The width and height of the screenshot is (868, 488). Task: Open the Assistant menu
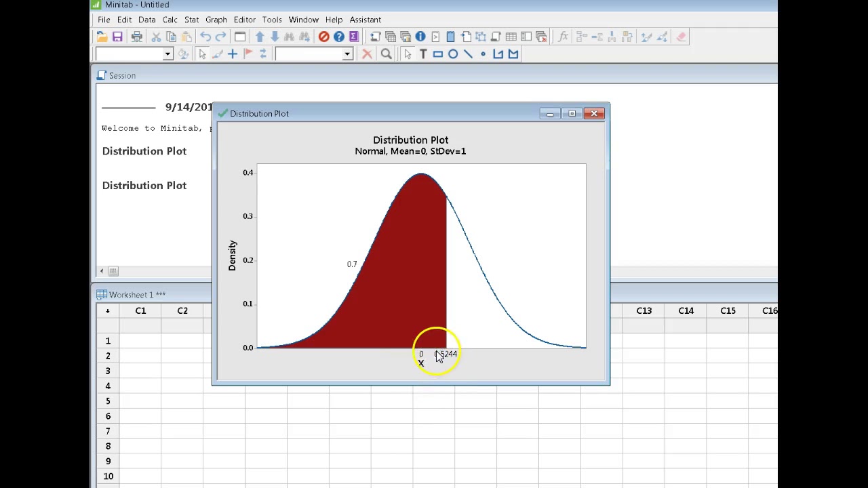(365, 20)
